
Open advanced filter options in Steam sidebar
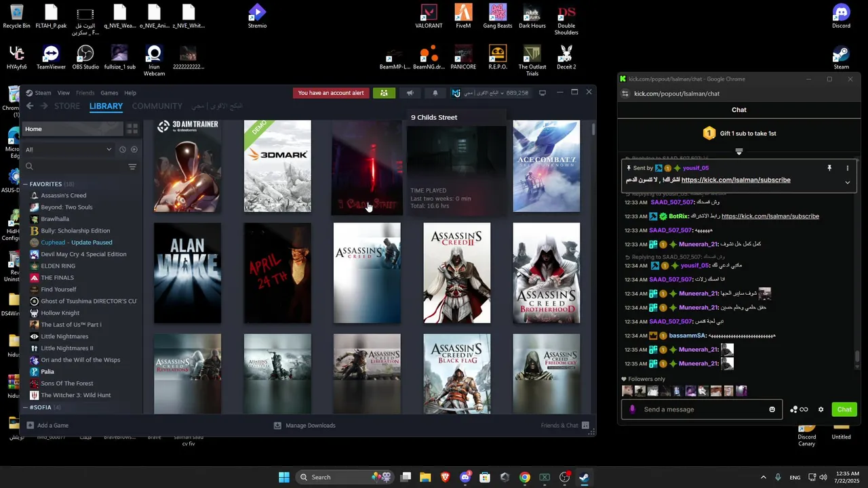point(132,167)
